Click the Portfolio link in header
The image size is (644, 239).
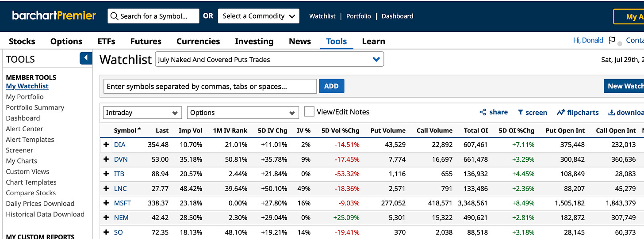point(359,16)
